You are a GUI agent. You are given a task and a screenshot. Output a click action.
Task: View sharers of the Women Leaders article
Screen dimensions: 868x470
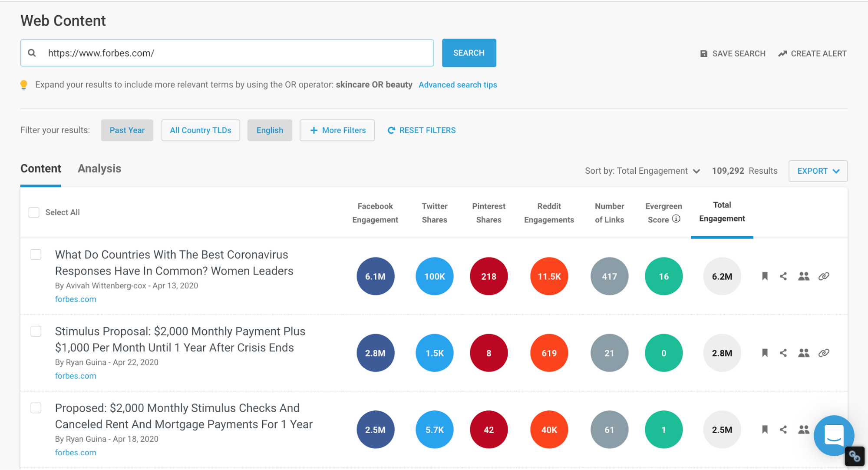pos(804,276)
